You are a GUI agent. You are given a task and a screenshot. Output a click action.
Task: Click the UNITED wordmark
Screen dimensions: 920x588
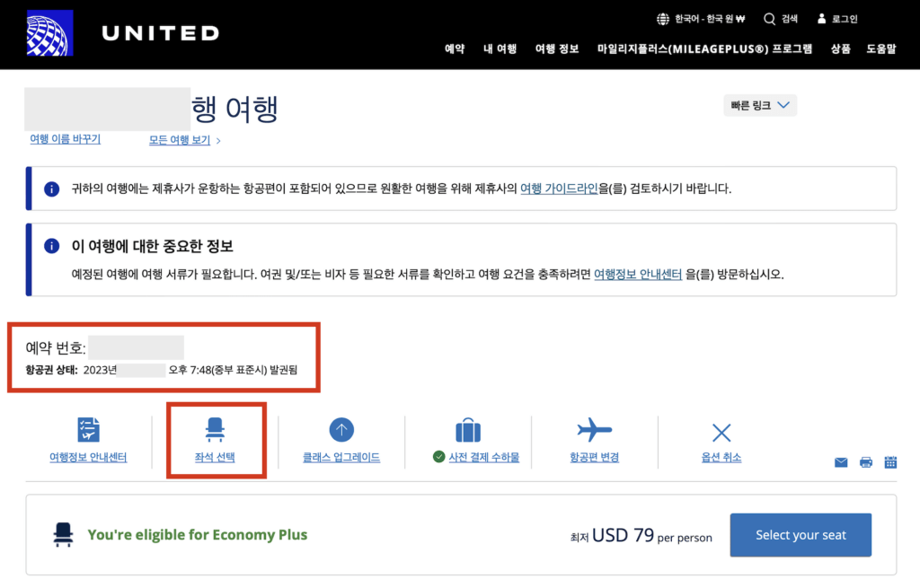coord(160,33)
